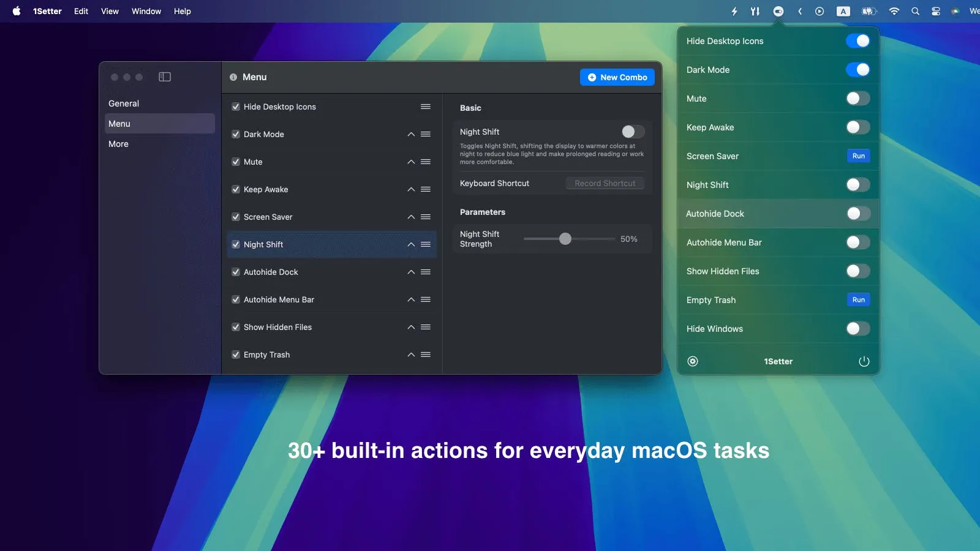Grab the reorder handle next to Night Shift
980x551 pixels.
425,244
